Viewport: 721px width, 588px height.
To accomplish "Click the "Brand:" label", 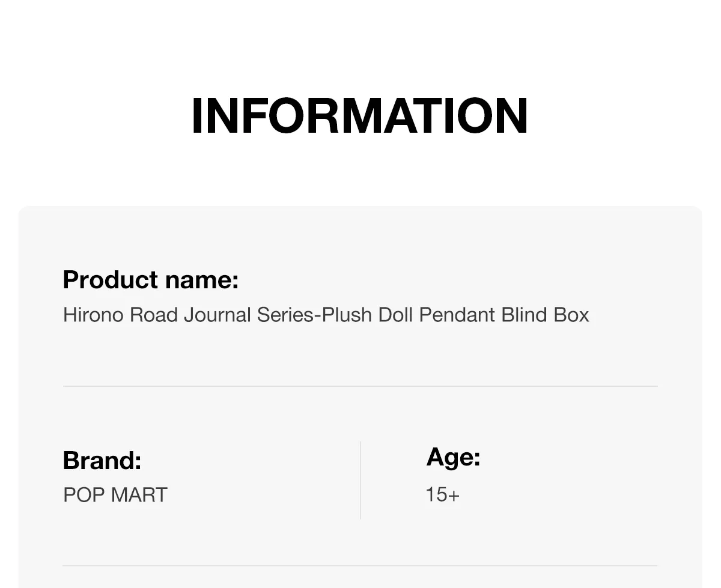I will (102, 461).
